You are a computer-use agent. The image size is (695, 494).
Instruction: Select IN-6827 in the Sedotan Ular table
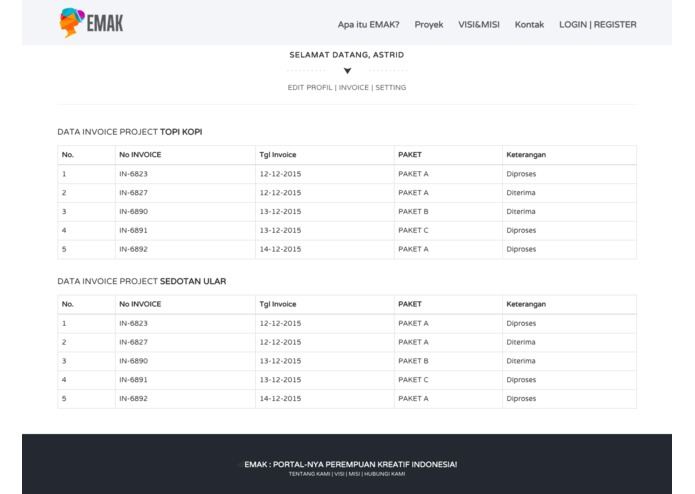(133, 342)
